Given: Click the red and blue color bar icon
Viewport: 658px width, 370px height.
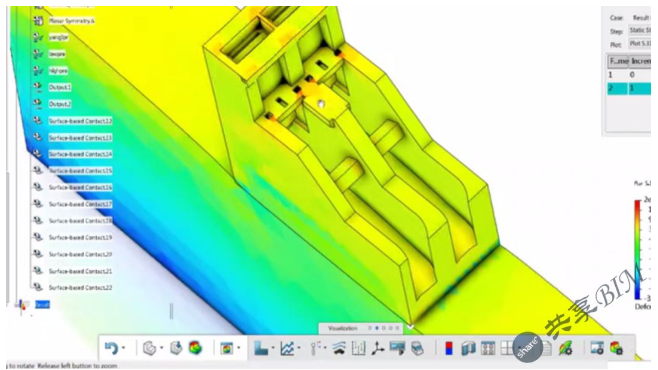Looking at the screenshot, I should (449, 348).
